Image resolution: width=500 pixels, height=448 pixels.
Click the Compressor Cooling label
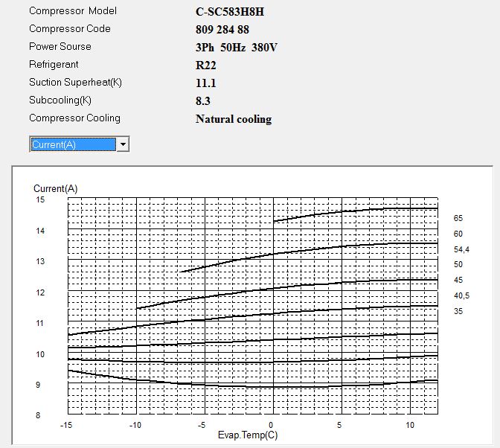pyautogui.click(x=74, y=118)
